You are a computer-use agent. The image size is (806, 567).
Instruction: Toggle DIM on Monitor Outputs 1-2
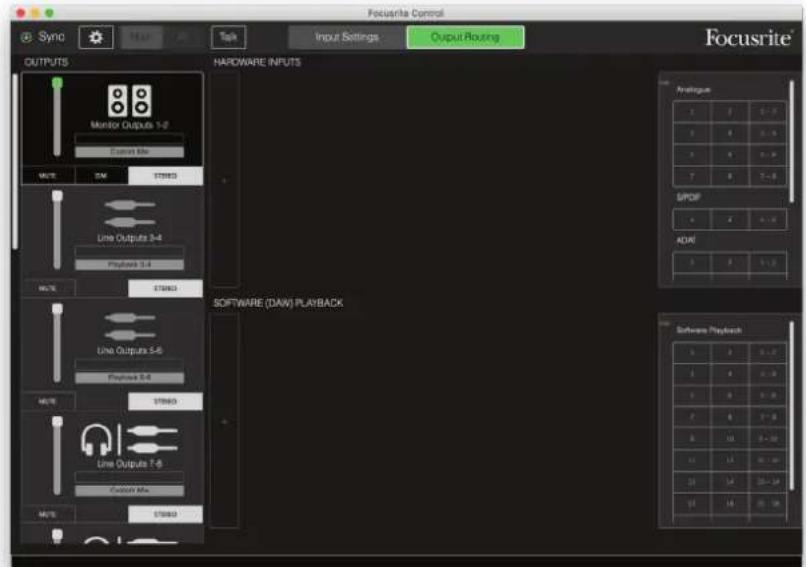101,176
